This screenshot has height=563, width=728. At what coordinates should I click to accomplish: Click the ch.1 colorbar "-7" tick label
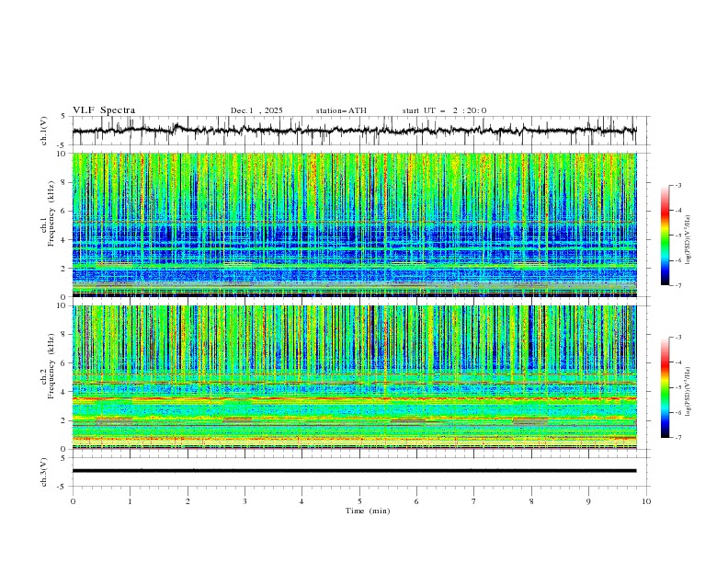pos(677,285)
